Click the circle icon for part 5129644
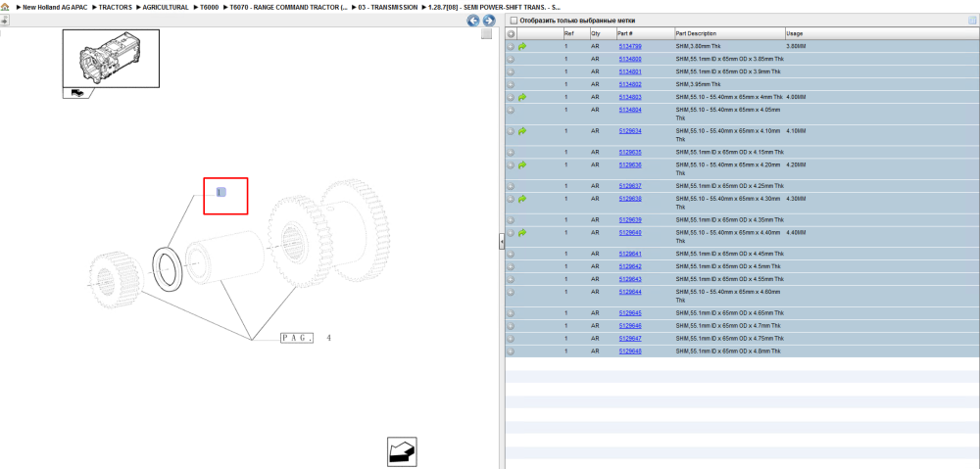 tap(510, 292)
